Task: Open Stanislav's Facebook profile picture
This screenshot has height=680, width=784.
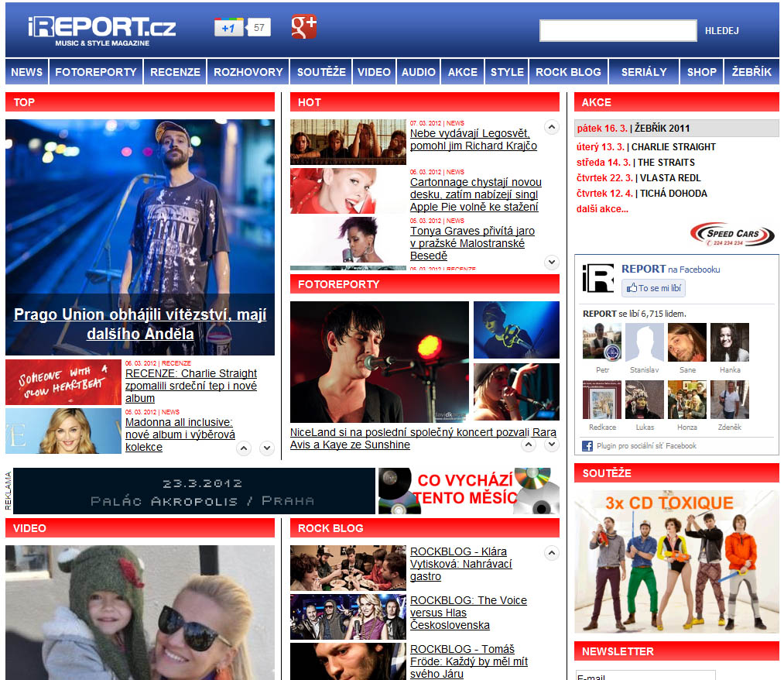Action: coord(645,342)
